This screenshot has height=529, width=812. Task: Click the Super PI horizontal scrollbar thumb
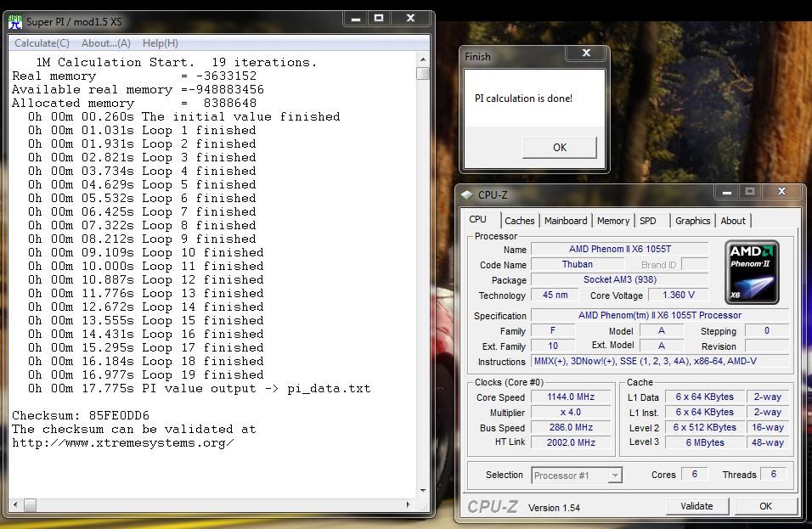[x=30, y=504]
